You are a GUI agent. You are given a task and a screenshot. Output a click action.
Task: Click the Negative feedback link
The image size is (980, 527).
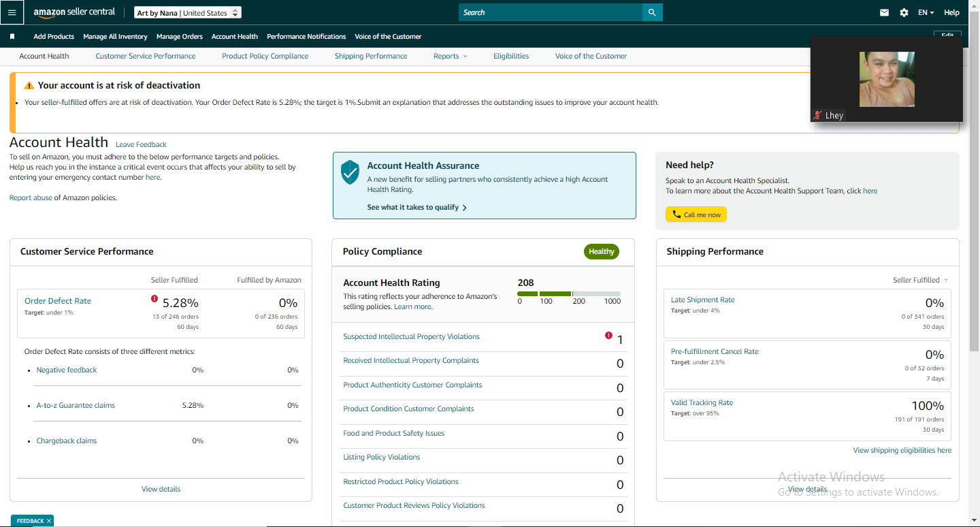click(x=67, y=370)
